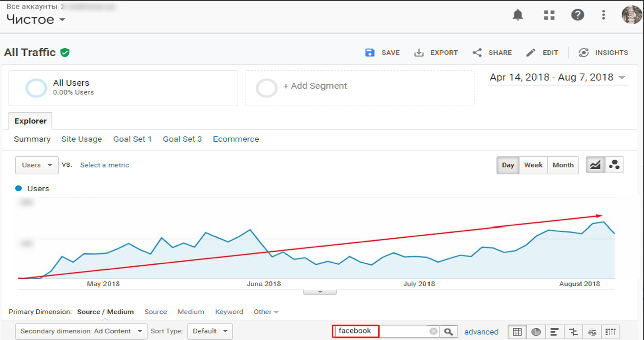The width and height of the screenshot is (644, 340).
Task: Select Source primary dimension
Action: click(156, 312)
